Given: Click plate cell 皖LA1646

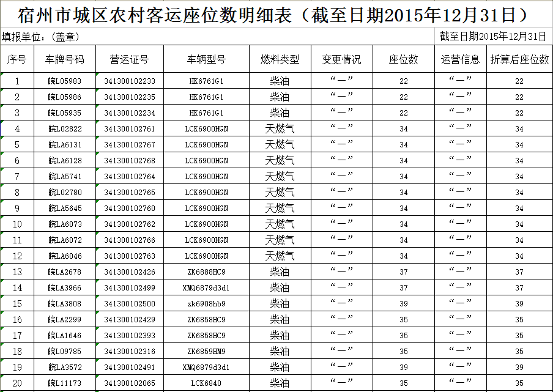Looking at the screenshot, I should (65, 335).
